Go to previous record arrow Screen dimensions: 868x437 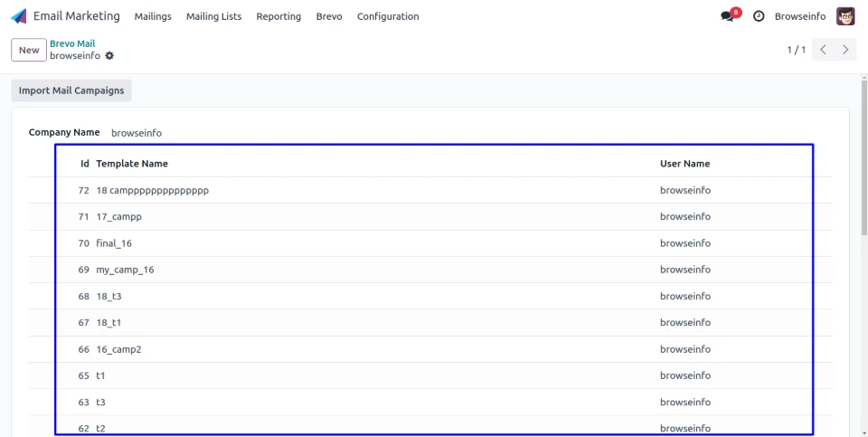(822, 50)
